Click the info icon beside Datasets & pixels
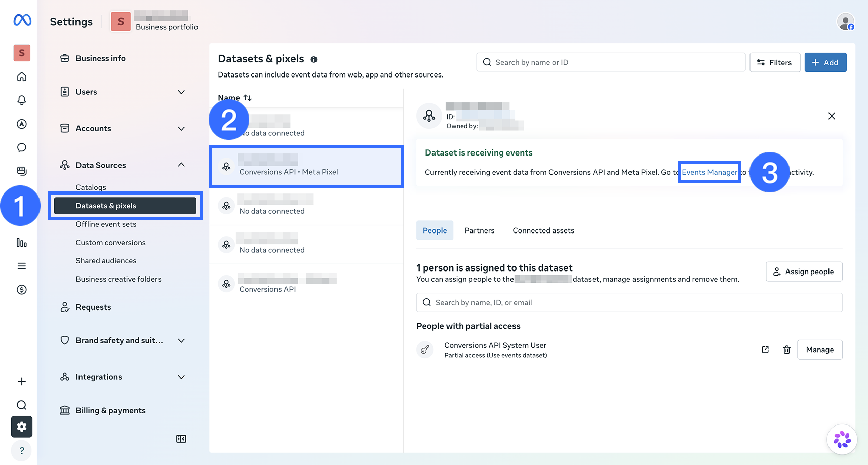 point(314,59)
